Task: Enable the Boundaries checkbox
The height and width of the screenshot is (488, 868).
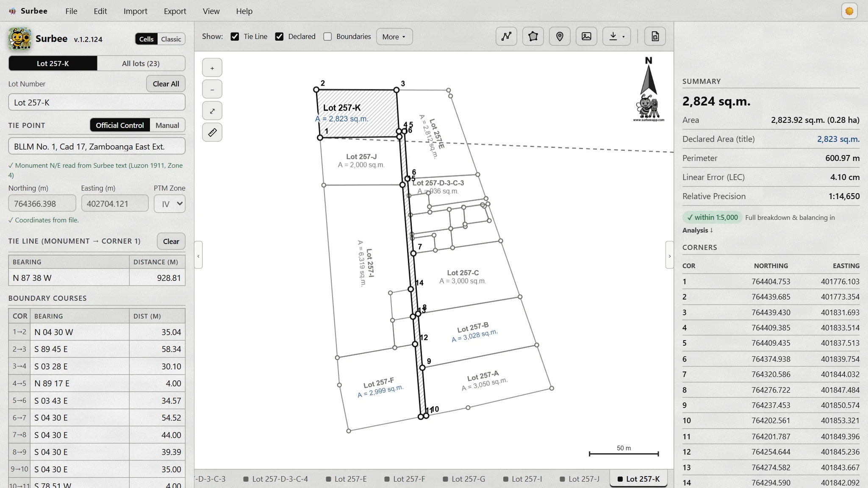Action: click(x=327, y=36)
